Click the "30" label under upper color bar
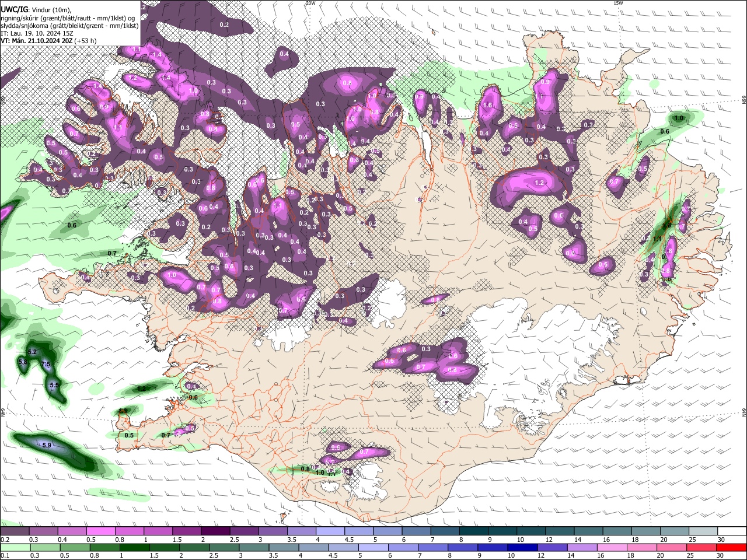Screen dimensions: 747x560 click(721, 540)
